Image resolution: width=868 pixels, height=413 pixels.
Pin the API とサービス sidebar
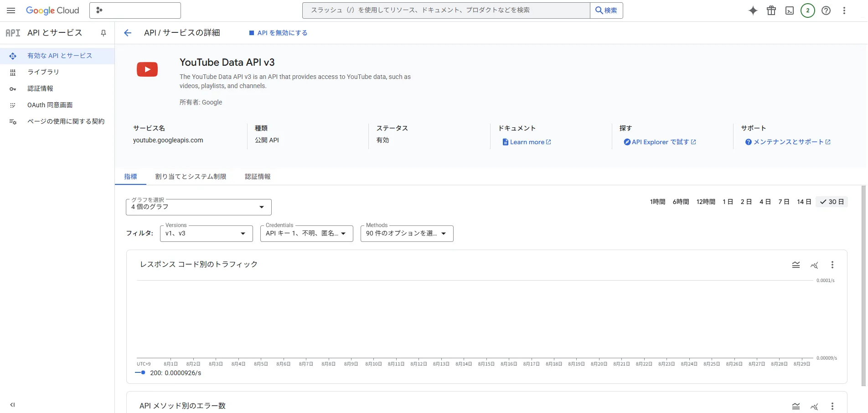pos(103,33)
